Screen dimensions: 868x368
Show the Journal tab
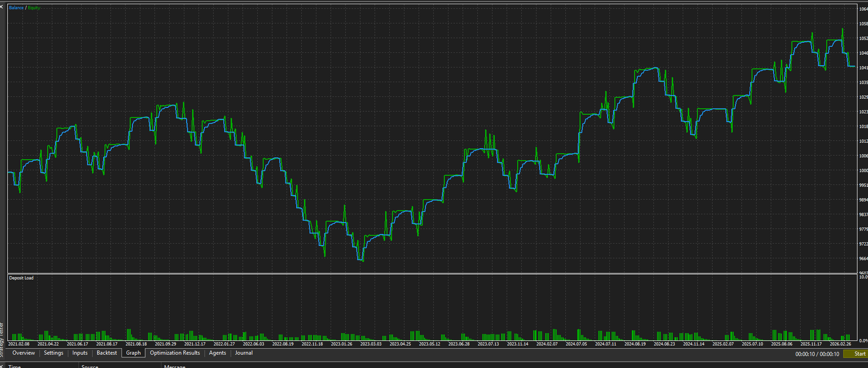(244, 353)
